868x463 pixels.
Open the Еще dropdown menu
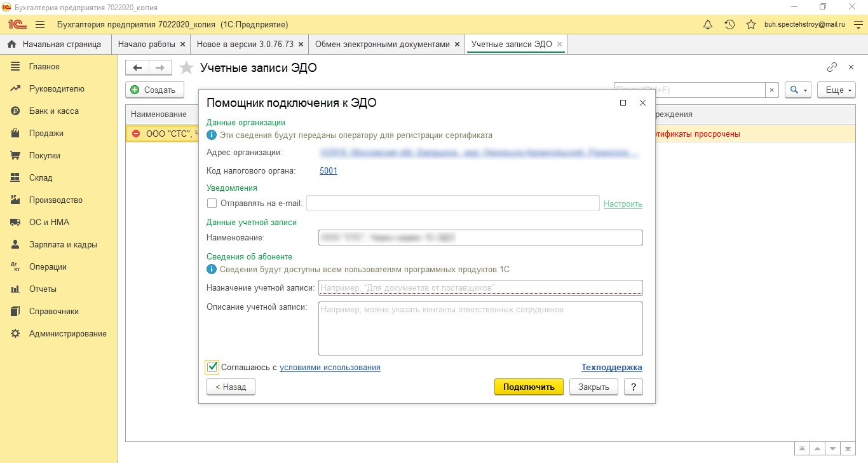click(836, 90)
